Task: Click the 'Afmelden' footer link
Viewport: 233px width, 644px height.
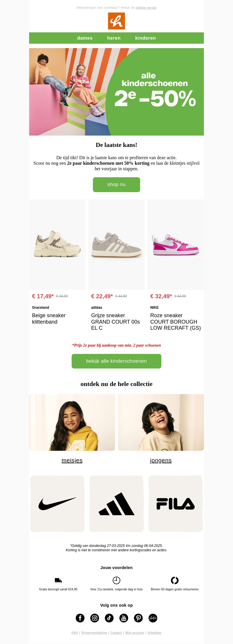Action: pyautogui.click(x=154, y=633)
